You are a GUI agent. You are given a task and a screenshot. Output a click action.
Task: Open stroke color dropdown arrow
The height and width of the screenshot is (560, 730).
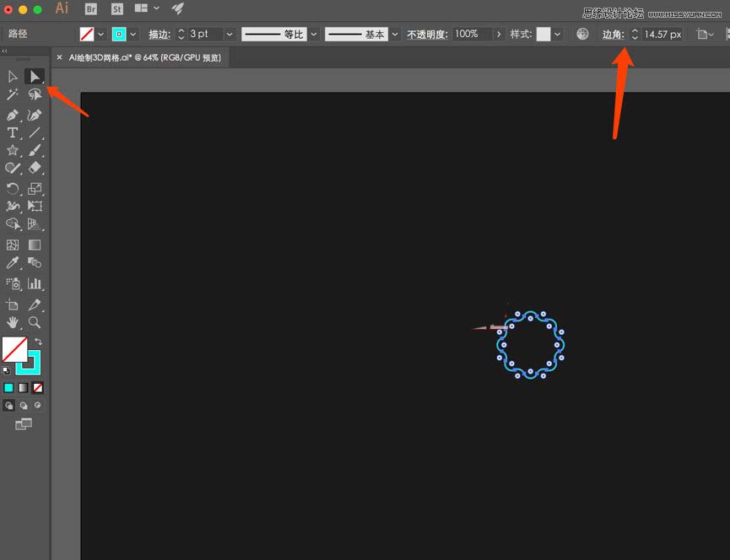[133, 35]
